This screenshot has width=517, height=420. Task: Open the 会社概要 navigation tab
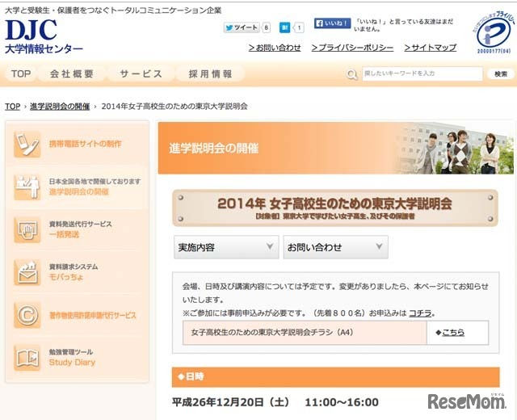pyautogui.click(x=72, y=73)
